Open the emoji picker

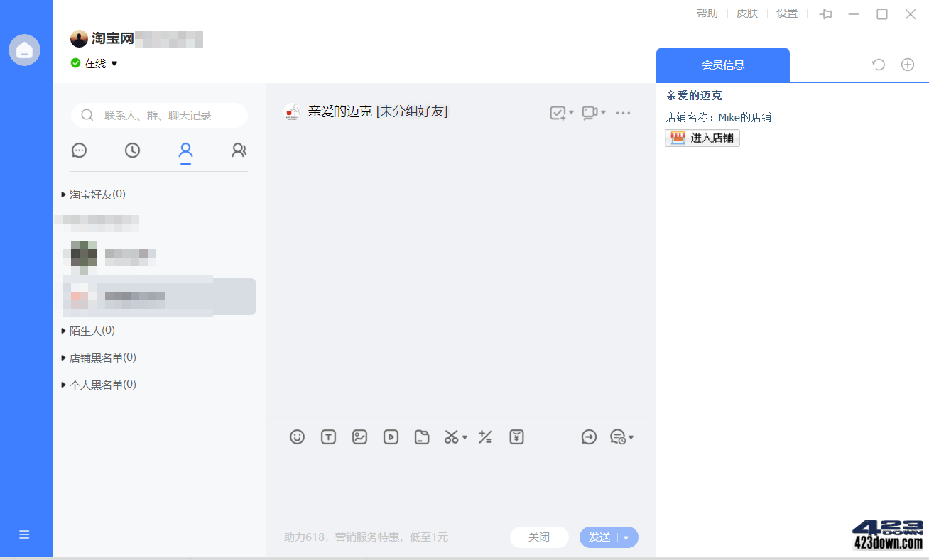tap(297, 437)
